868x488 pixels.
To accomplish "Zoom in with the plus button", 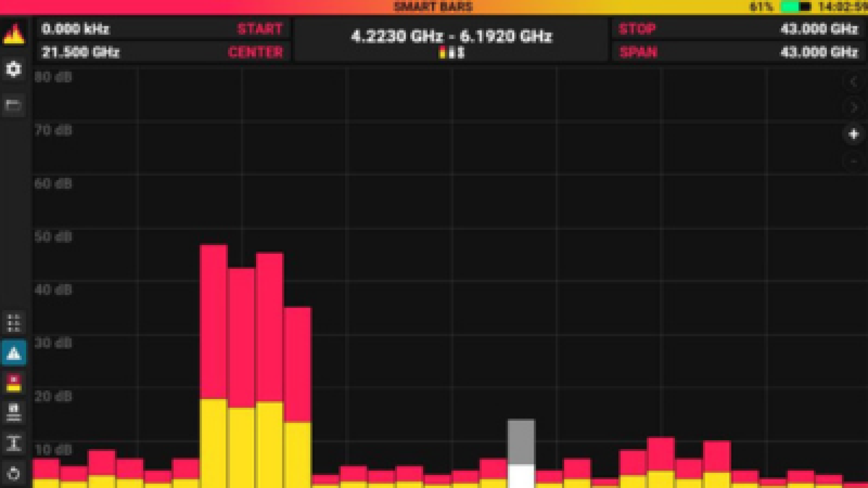I will pyautogui.click(x=853, y=134).
